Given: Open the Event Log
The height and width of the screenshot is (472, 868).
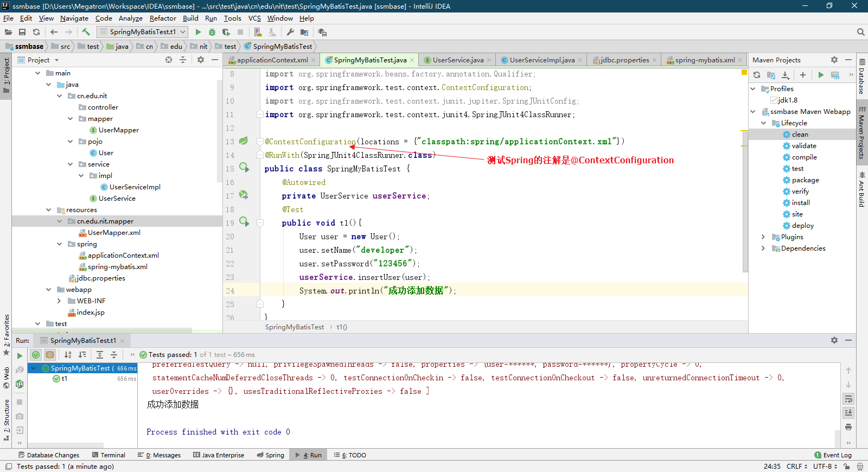Looking at the screenshot, I should (x=833, y=455).
